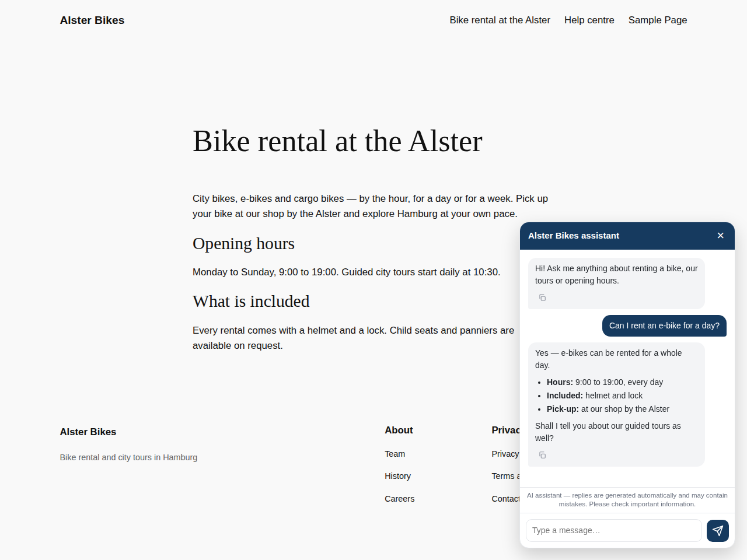The height and width of the screenshot is (560, 747).
Task: Open the Careers link under About
Action: 400,499
